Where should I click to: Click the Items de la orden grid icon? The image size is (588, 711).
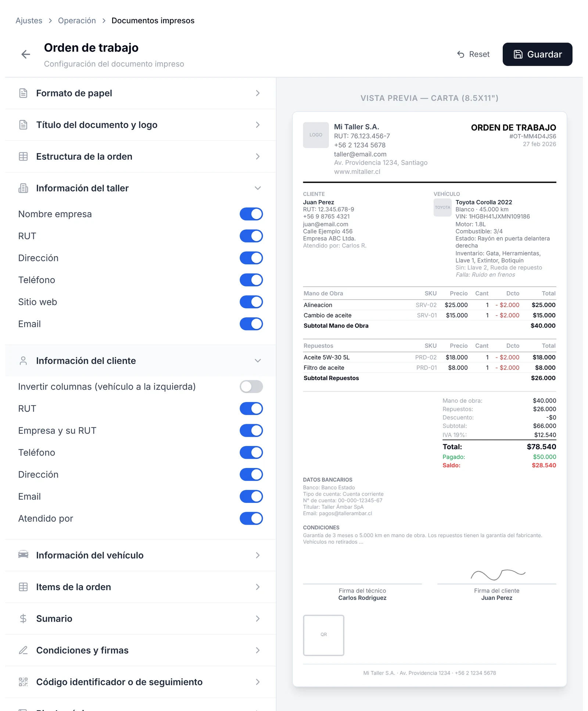coord(23,587)
